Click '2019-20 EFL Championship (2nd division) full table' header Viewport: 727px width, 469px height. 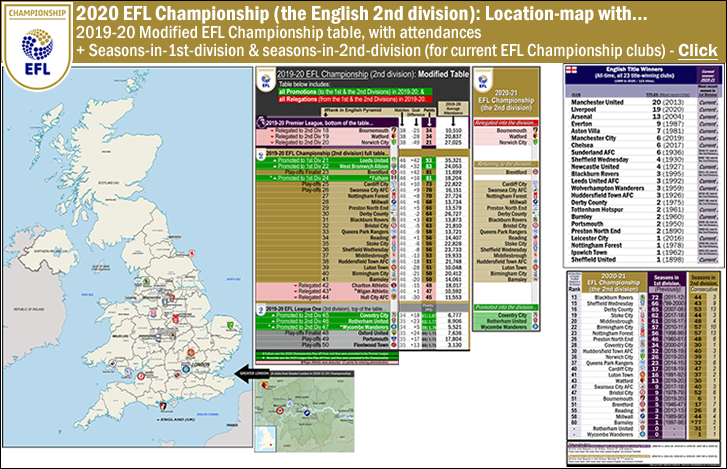(x=328, y=153)
